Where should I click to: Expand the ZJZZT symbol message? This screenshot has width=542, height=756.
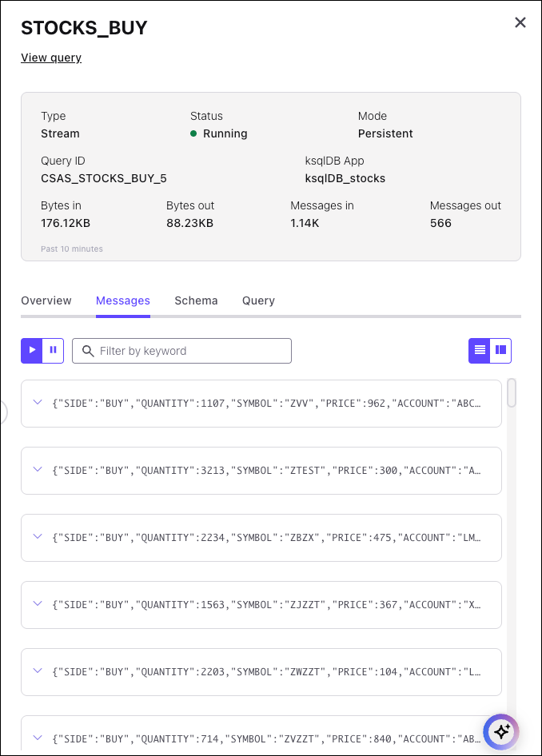[37, 604]
